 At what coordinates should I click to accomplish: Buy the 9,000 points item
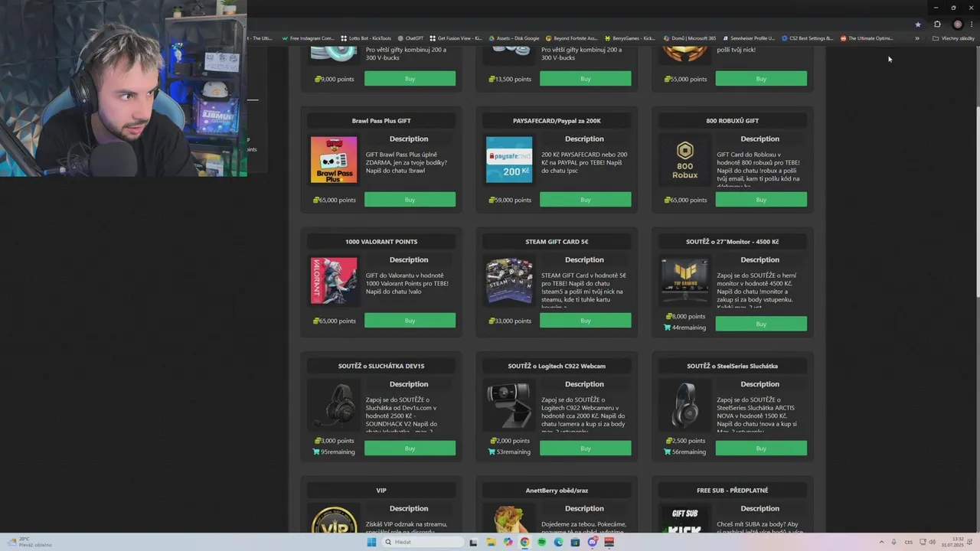[410, 79]
